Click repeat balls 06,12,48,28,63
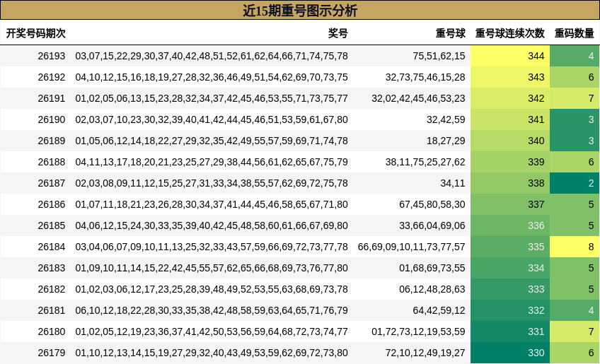 tap(432, 290)
